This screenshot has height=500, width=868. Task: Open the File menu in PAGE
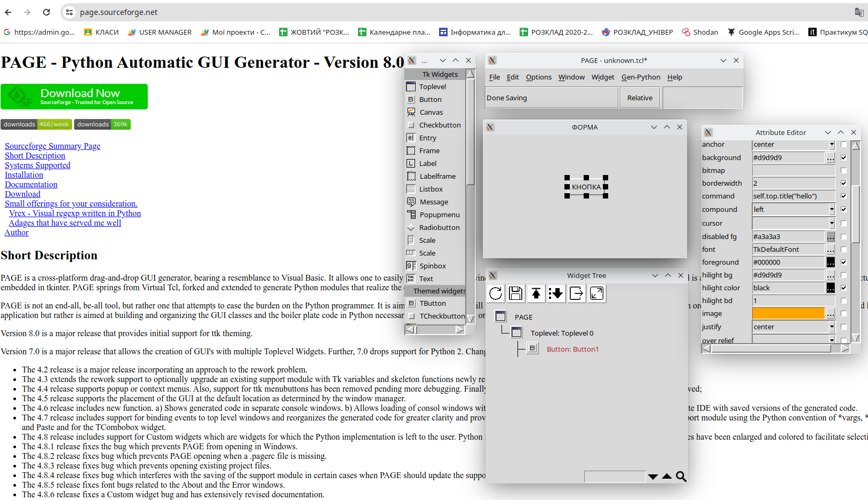click(495, 77)
